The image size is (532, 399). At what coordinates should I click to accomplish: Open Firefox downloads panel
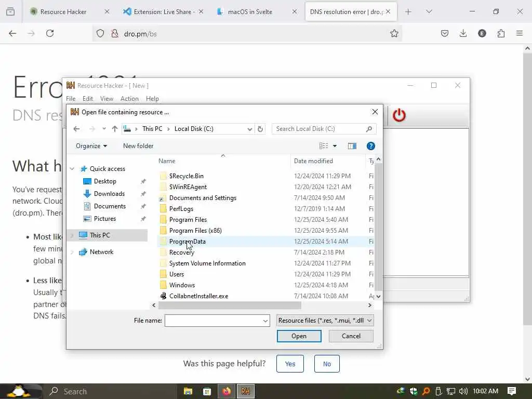[x=463, y=33]
